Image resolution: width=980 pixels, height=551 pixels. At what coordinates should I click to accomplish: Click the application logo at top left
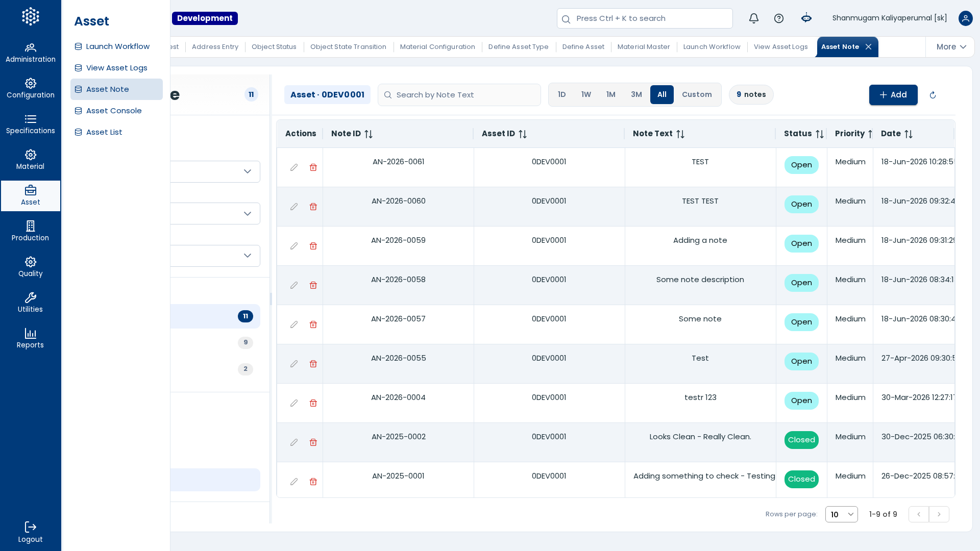31,16
